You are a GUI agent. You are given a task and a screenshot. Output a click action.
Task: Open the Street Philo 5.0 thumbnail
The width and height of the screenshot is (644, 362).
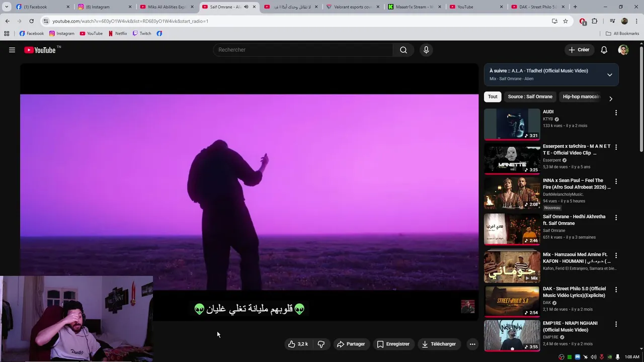(x=512, y=301)
